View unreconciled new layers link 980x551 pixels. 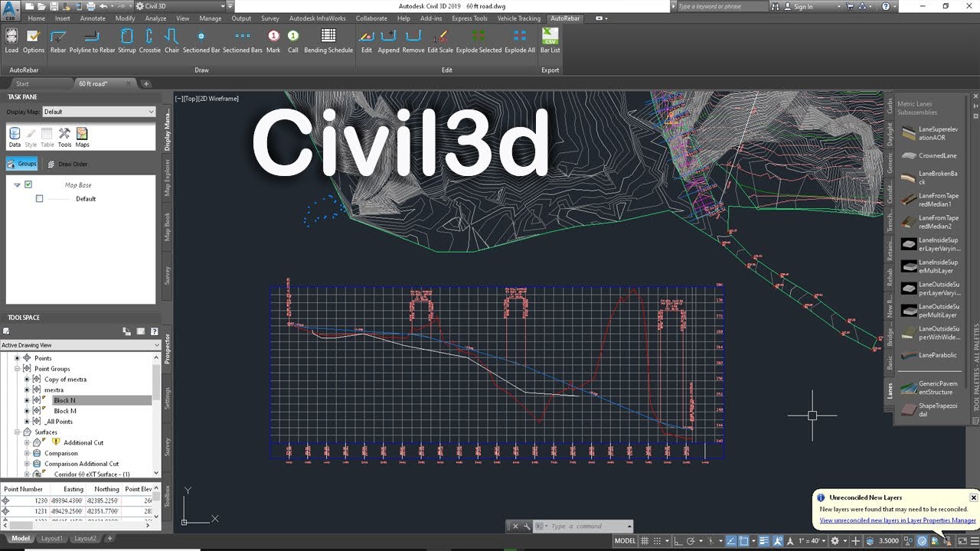[x=897, y=520]
